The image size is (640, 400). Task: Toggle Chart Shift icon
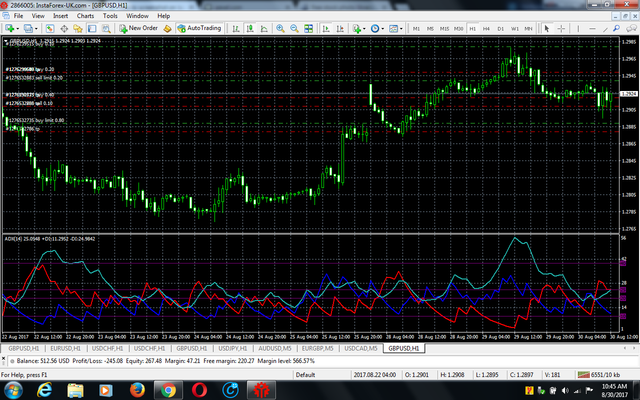point(340,29)
